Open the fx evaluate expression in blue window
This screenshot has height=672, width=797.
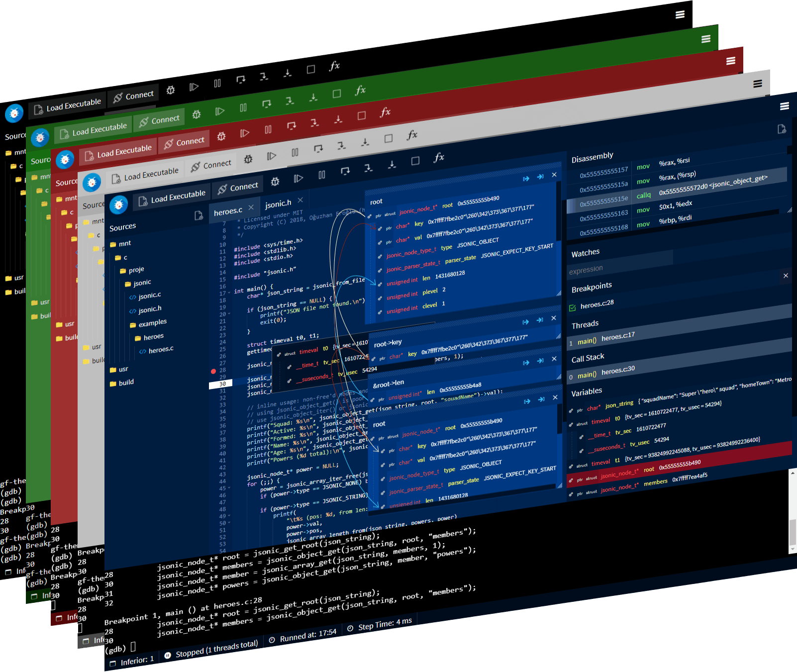point(439,157)
